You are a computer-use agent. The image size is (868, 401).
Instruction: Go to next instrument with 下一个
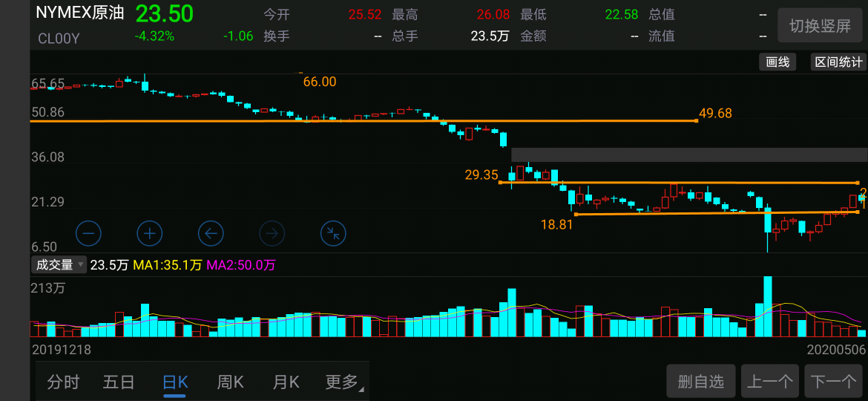click(x=833, y=381)
